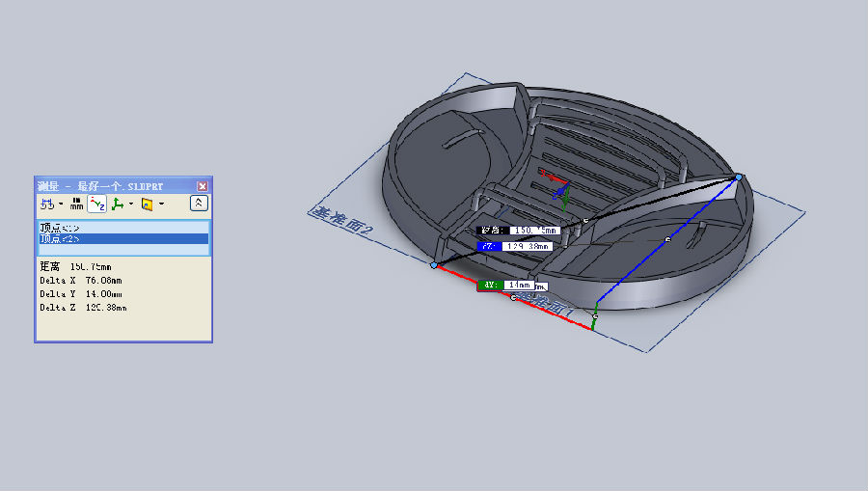Expand the arc/circle measurement dropdown arrow
This screenshot has width=868, height=491.
point(61,204)
